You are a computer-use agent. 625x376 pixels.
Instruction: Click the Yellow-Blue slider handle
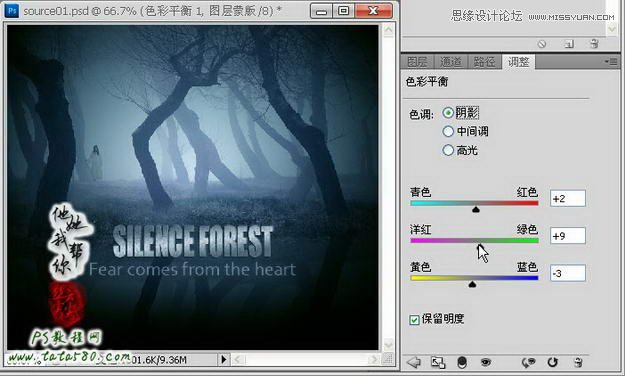472,284
